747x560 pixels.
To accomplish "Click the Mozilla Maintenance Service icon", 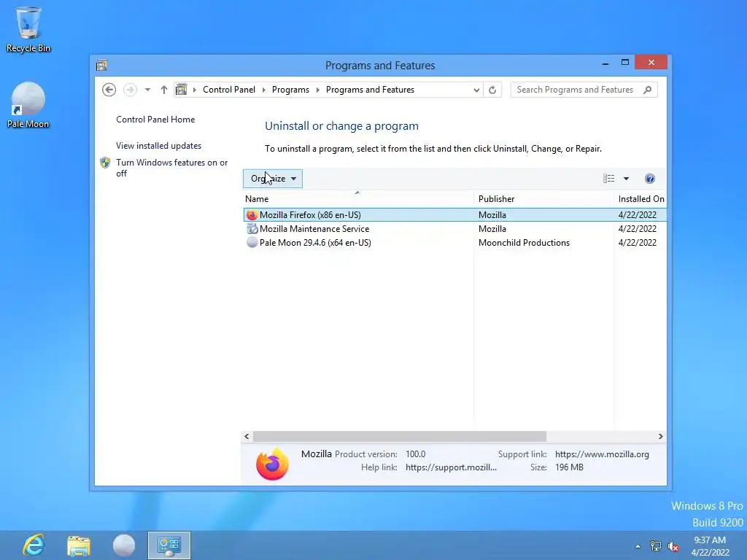I will (252, 229).
